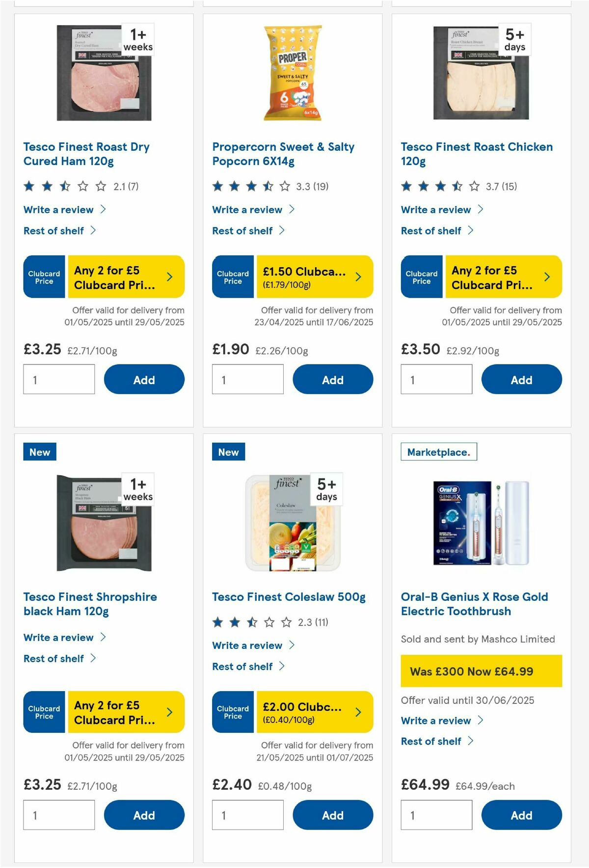This screenshot has height=868, width=589.
Task: Add the Tesco Finest Roast Chicken to the basket
Action: click(521, 379)
